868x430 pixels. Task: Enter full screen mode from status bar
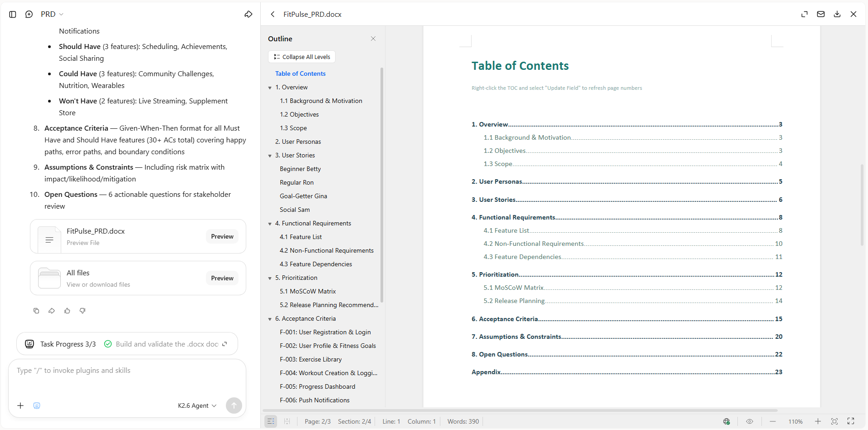[851, 421]
